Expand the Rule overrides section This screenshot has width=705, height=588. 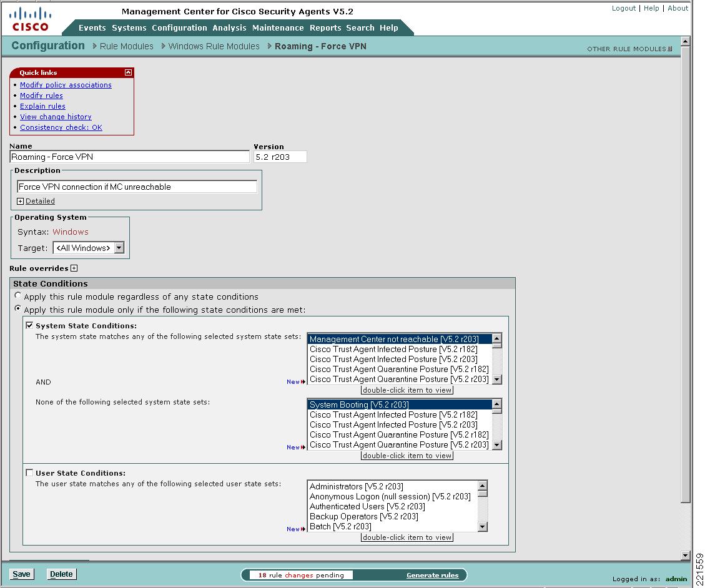pos(74,268)
